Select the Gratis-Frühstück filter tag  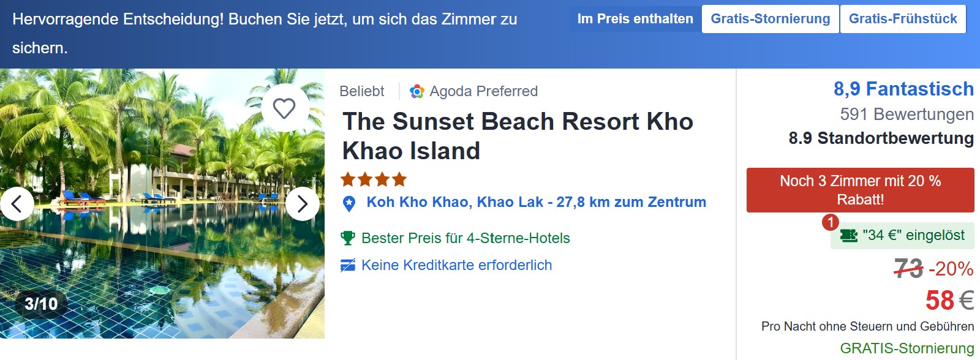903,19
